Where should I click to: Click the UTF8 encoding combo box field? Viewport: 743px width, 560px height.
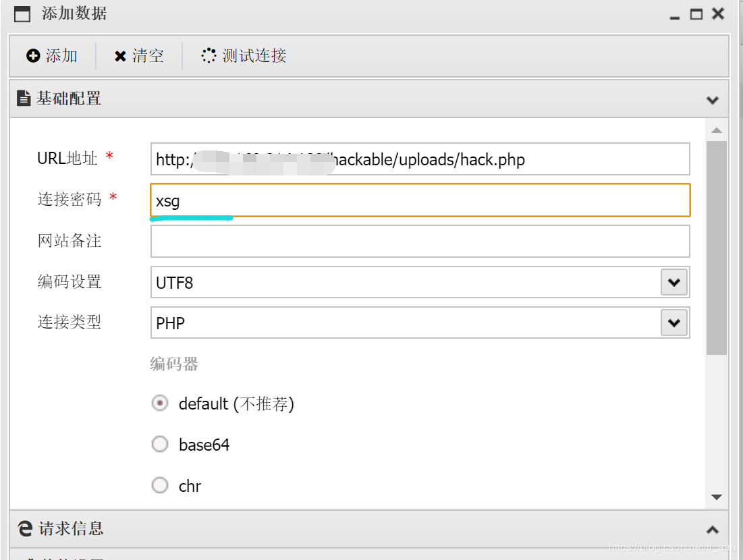(x=420, y=283)
